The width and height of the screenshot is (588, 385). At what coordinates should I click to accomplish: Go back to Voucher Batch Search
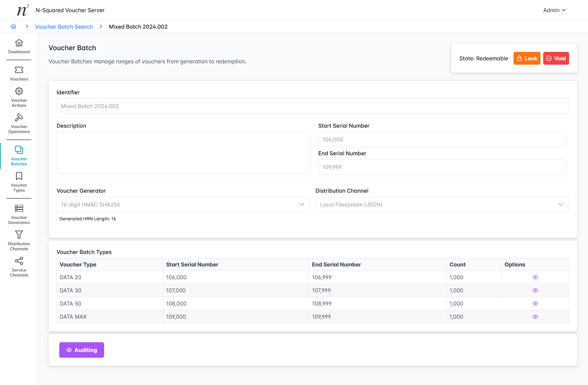(64, 27)
